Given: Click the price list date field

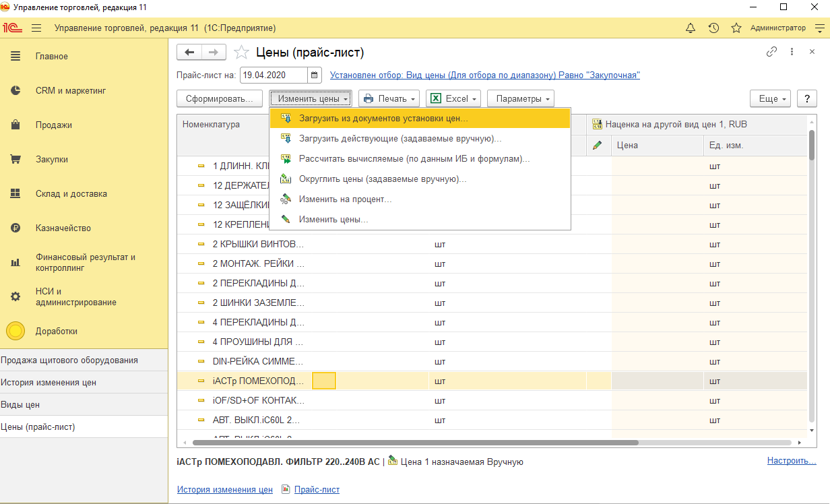Looking at the screenshot, I should click(x=274, y=75).
